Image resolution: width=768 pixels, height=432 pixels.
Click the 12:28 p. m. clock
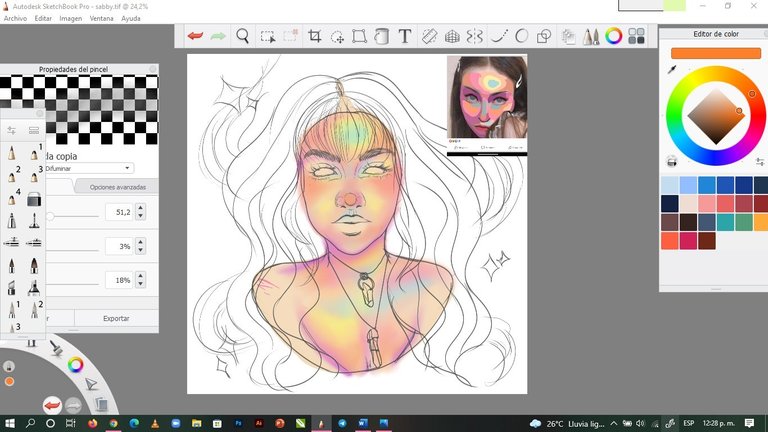[x=719, y=423]
